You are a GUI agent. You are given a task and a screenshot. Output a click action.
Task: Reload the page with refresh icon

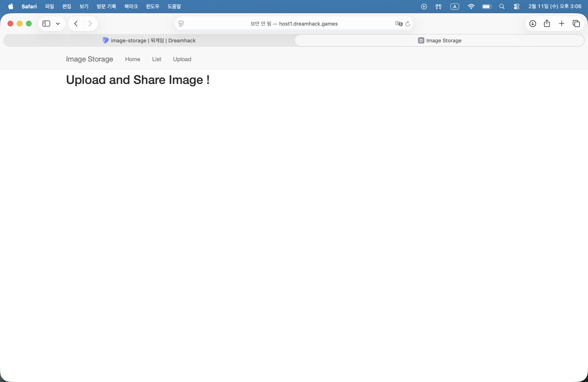408,24
